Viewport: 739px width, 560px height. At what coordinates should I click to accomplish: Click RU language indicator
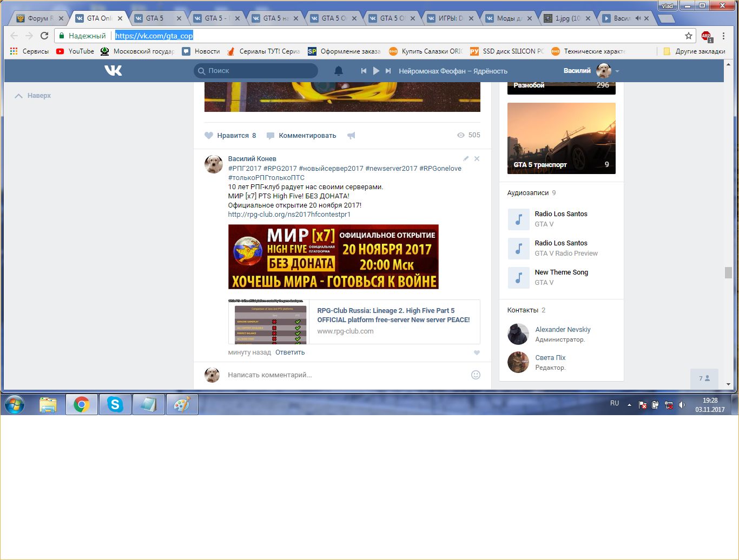click(x=615, y=403)
